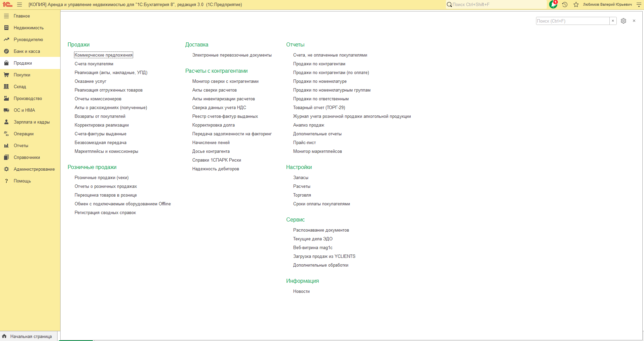Image resolution: width=644 pixels, height=341 pixels.
Task: Expand the service options menu at top right
Action: pyautogui.click(x=639, y=4)
